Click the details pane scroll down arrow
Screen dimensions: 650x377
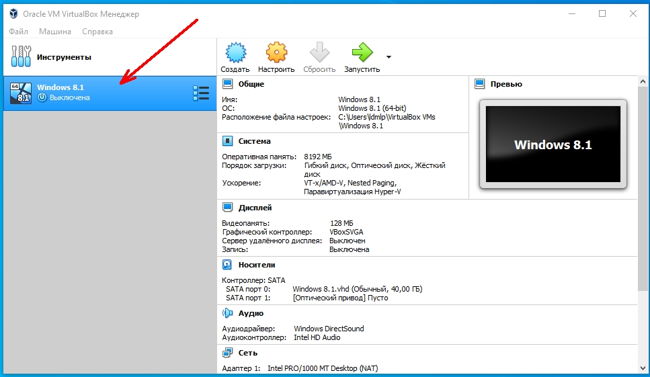click(x=643, y=368)
